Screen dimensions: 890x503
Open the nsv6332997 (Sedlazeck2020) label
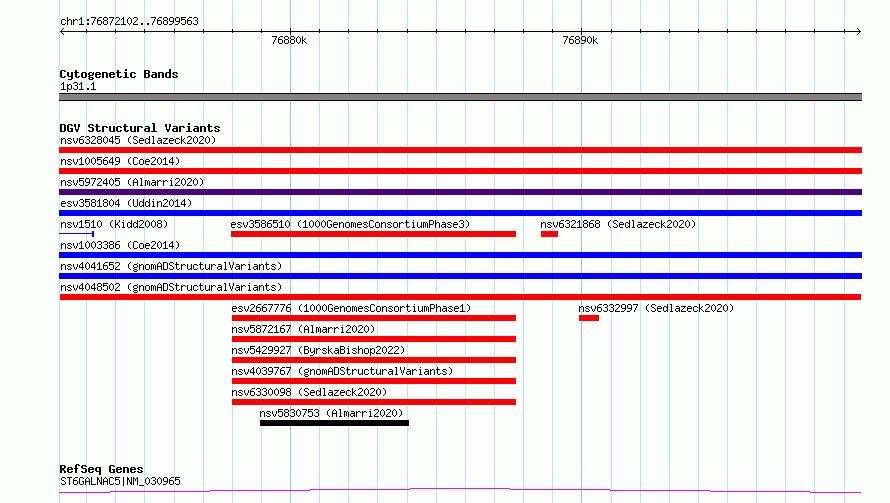pyautogui.click(x=656, y=308)
